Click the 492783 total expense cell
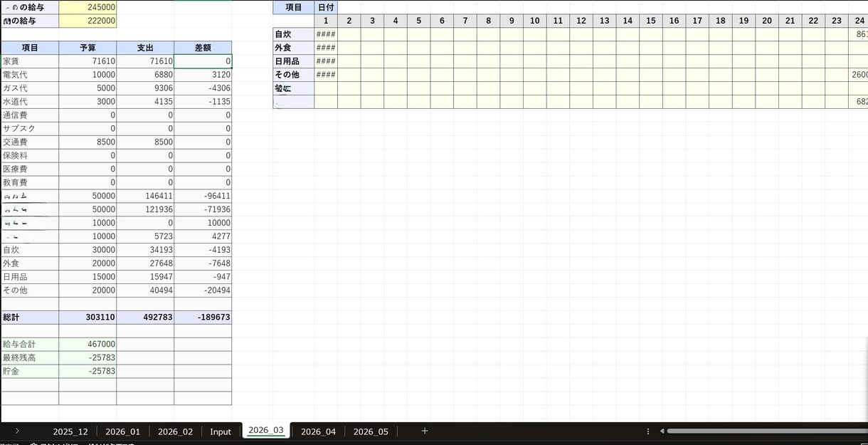This screenshot has height=445, width=868. pos(145,318)
